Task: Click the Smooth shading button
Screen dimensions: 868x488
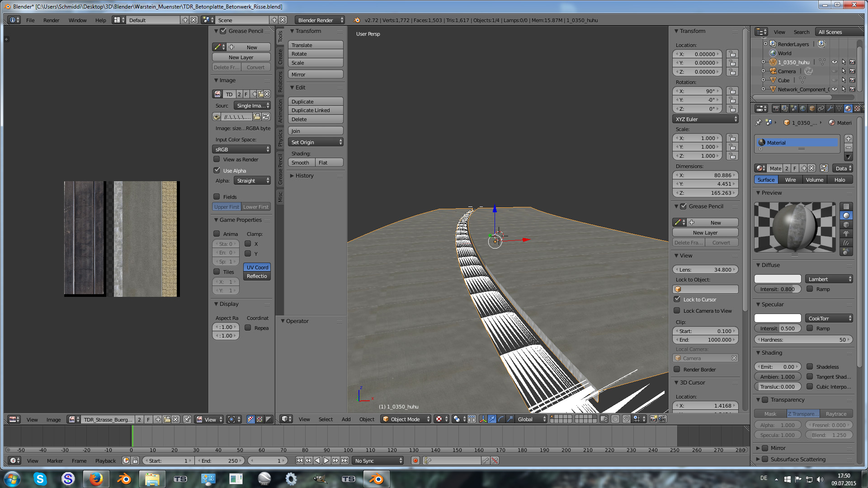Action: pyautogui.click(x=301, y=163)
